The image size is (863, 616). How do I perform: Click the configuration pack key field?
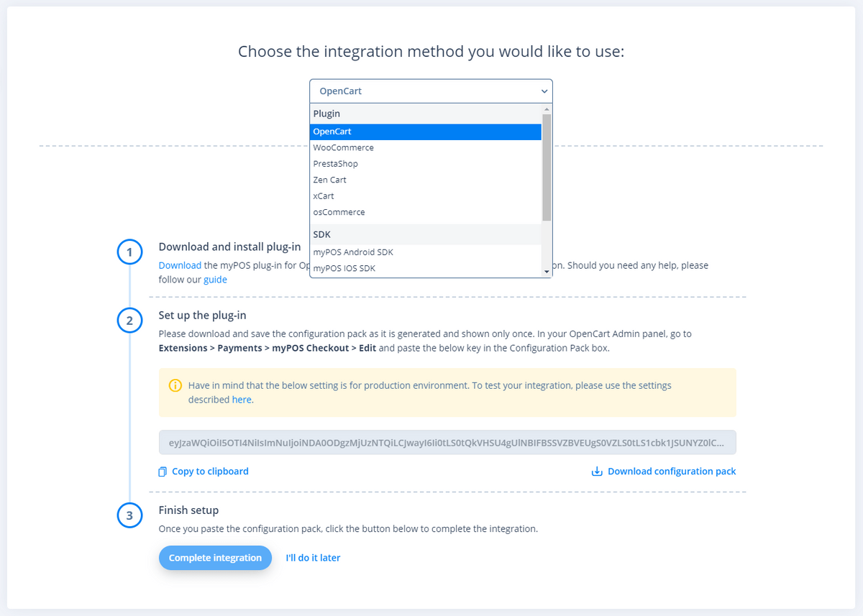coord(447,443)
